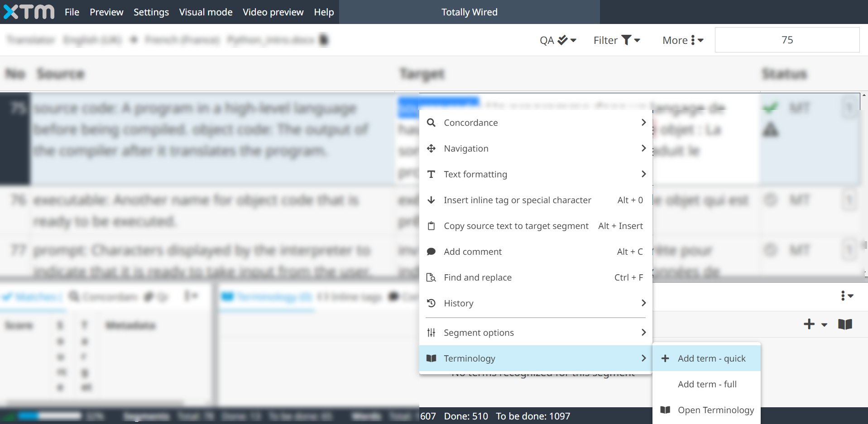The width and height of the screenshot is (868, 424).
Task: Choose Insert inline tag or special character
Action: [x=536, y=200]
